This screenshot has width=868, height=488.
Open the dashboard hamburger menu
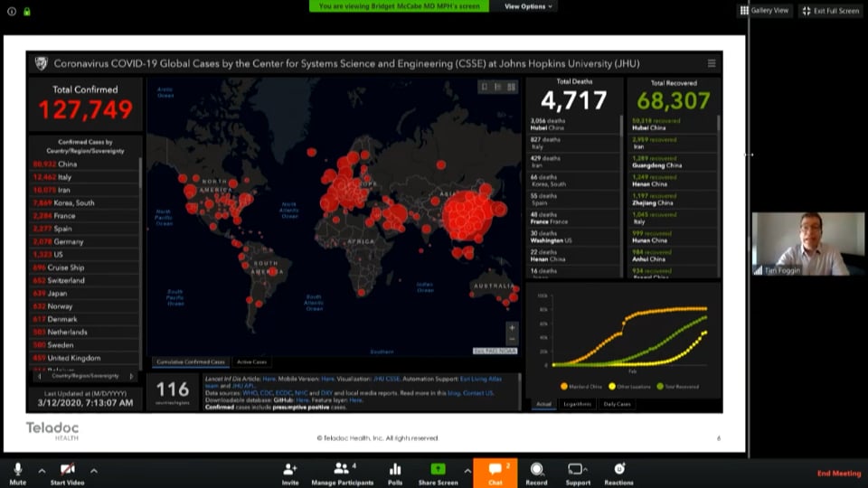pyautogui.click(x=712, y=63)
